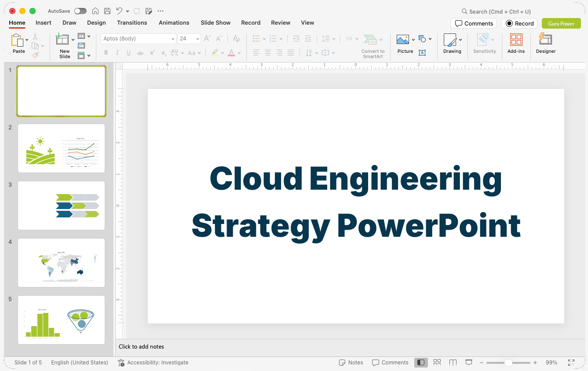The height and width of the screenshot is (371, 588).
Task: Click the Record button at top right
Action: coord(520,23)
